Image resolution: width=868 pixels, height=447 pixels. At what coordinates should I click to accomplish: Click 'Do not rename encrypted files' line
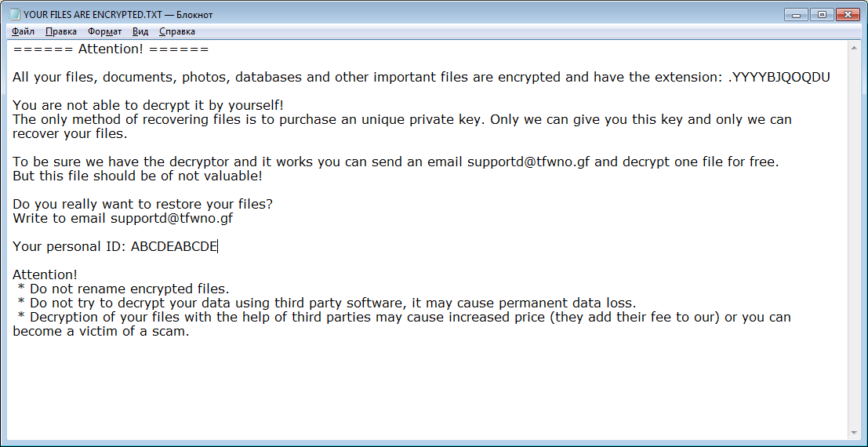tap(123, 289)
